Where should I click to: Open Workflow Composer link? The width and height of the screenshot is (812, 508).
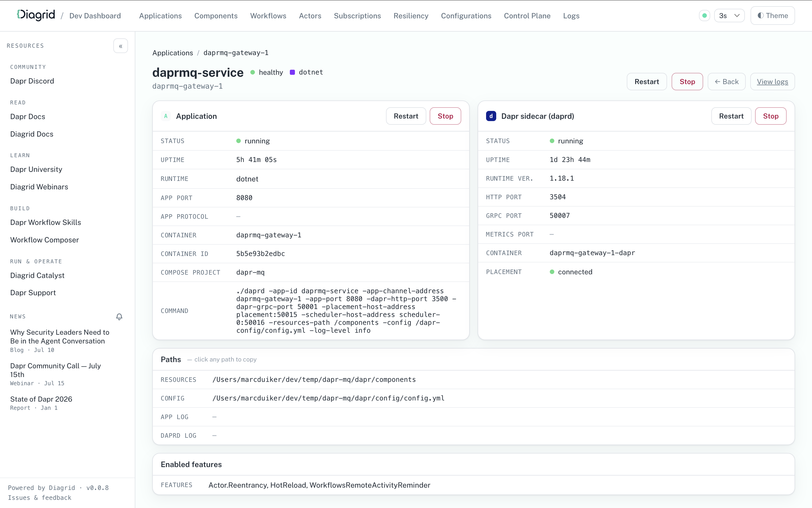click(x=45, y=240)
